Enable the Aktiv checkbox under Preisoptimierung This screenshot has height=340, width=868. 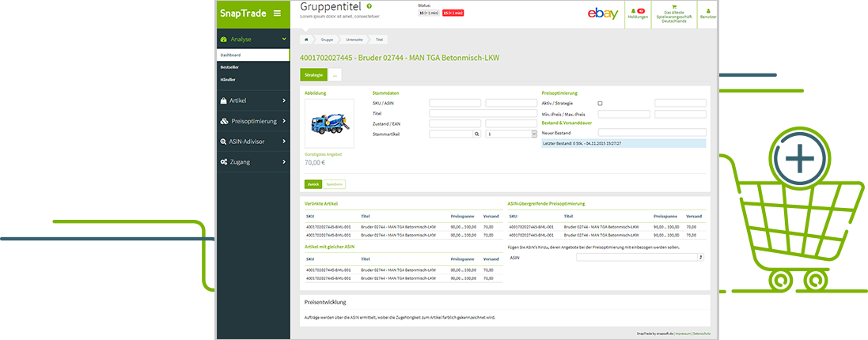click(x=601, y=104)
